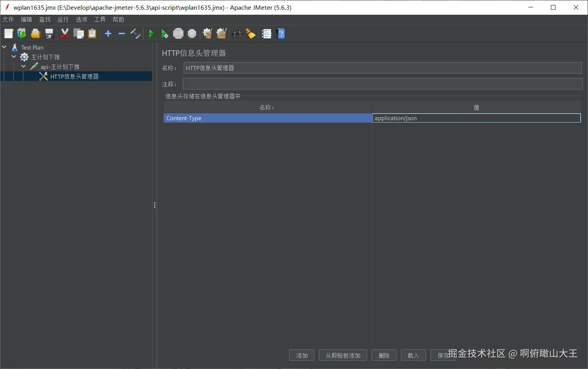588x369 pixels.
Task: Open the 工具 menu
Action: tap(100, 19)
